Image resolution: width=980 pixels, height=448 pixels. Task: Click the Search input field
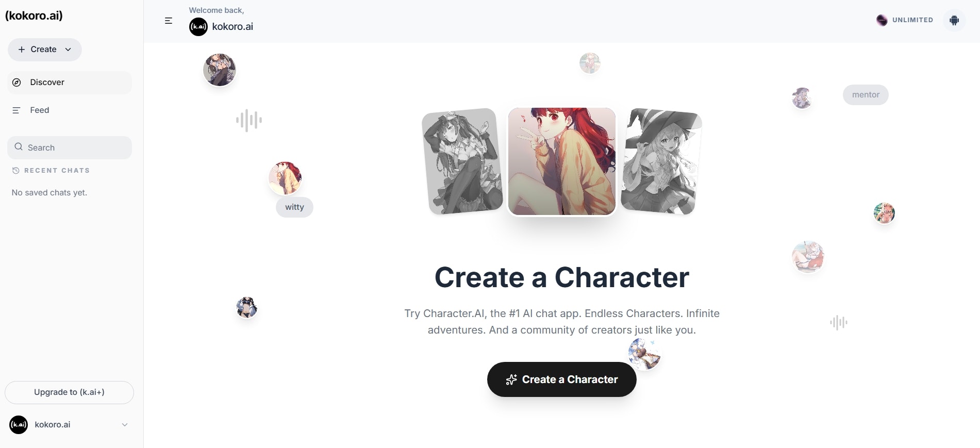pos(70,147)
